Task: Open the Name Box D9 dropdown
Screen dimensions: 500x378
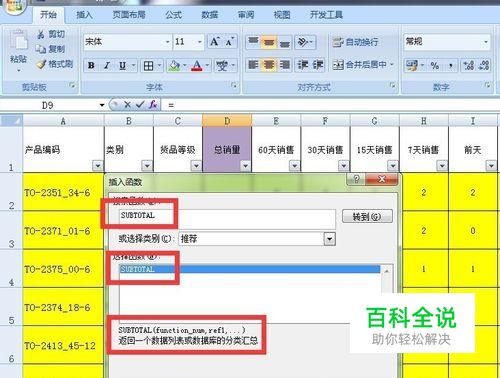Action: [102, 105]
